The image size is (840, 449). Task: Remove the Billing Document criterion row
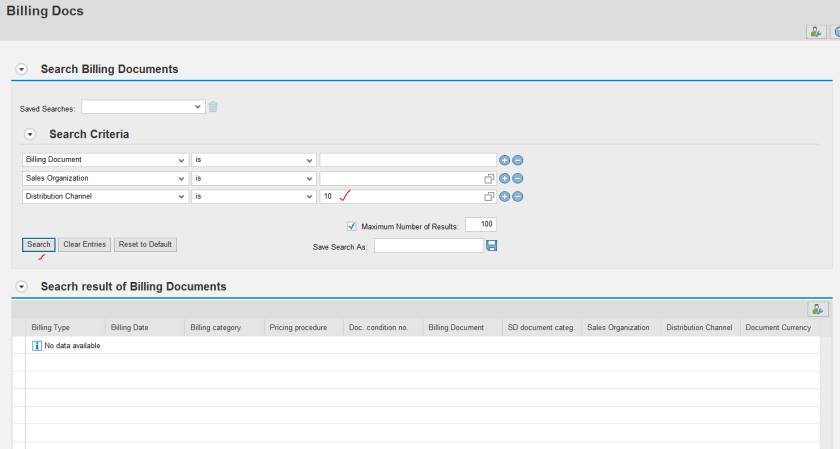point(518,160)
